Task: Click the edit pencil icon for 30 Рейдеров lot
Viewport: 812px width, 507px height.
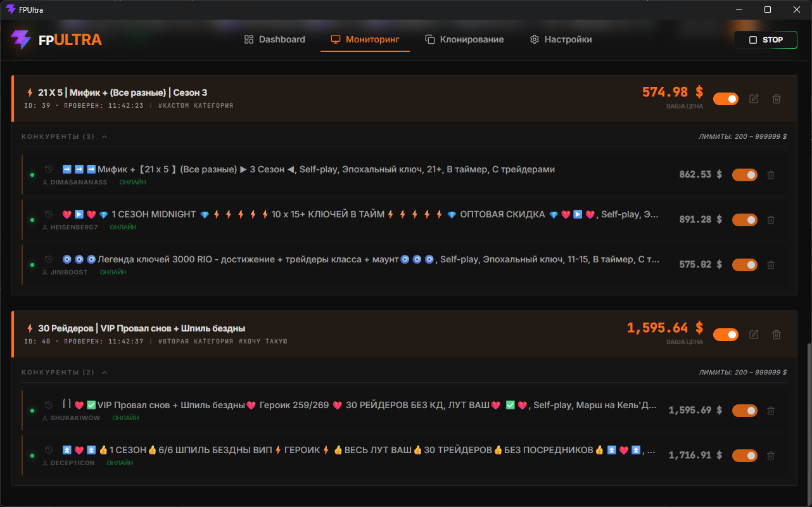Action: point(754,335)
